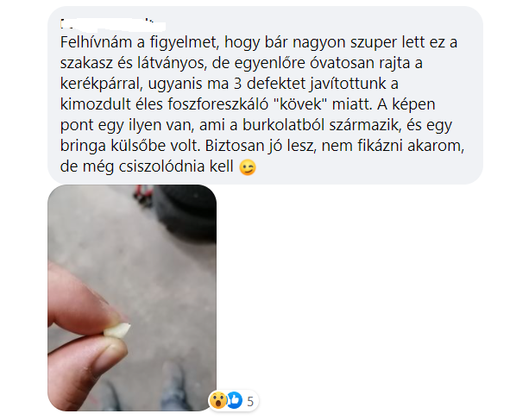Open the attached photo of fingers holding stone
This screenshot has height=420, width=510.
[132, 298]
